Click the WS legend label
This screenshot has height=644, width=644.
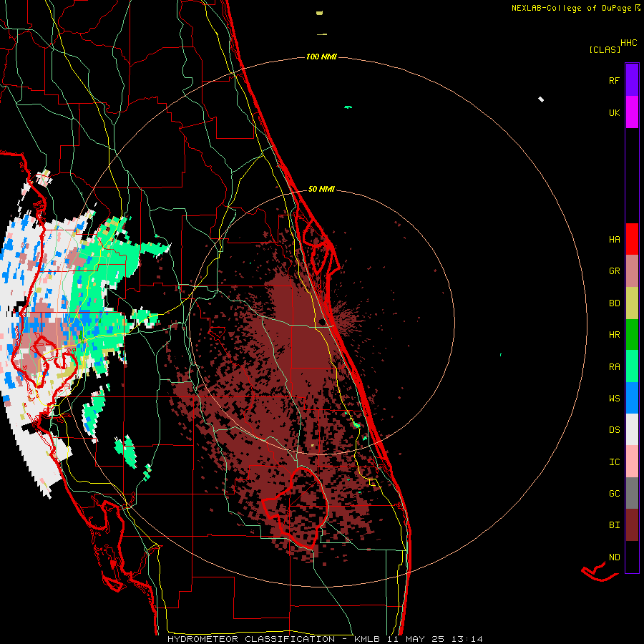coord(614,399)
